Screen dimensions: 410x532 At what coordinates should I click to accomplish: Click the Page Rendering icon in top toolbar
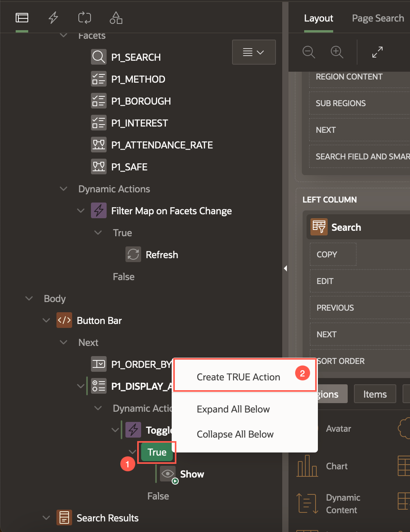tap(22, 17)
